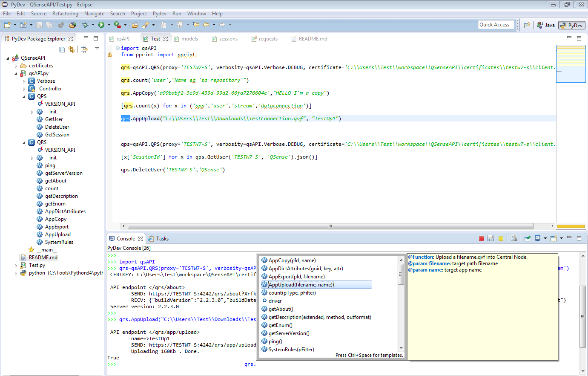Open the Open Console dropdown arrow
This screenshot has width=588, height=376.
[561, 239]
